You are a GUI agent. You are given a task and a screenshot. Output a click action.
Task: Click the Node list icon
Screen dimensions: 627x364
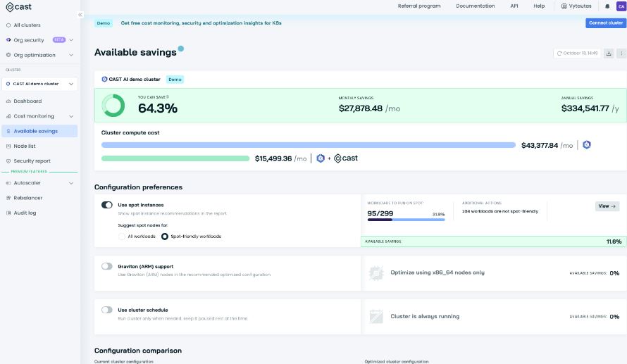click(x=8, y=146)
